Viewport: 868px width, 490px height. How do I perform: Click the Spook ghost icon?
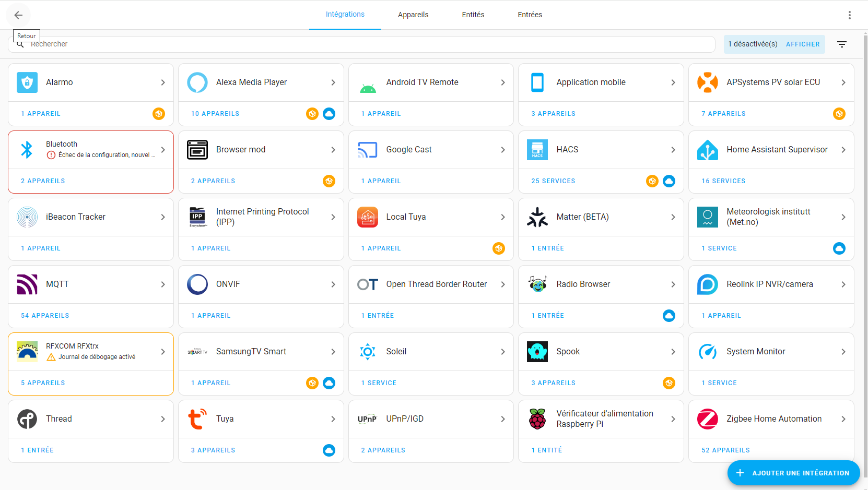[x=537, y=352]
